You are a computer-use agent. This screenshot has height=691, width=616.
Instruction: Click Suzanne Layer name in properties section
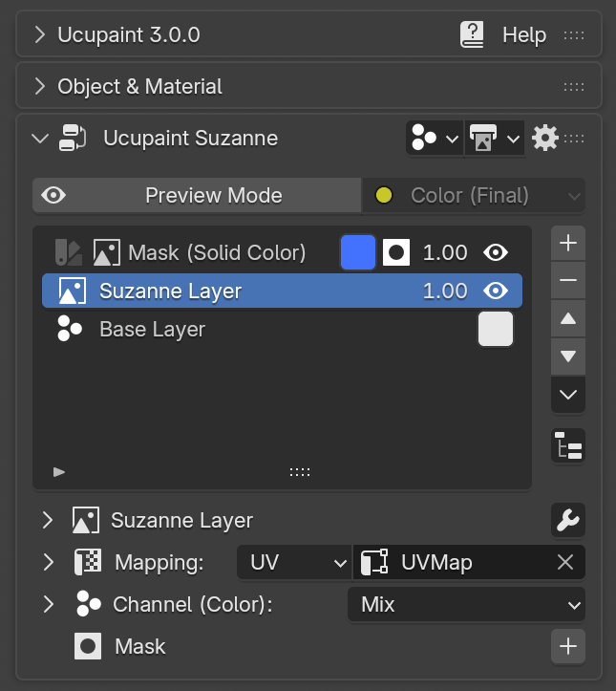click(181, 520)
